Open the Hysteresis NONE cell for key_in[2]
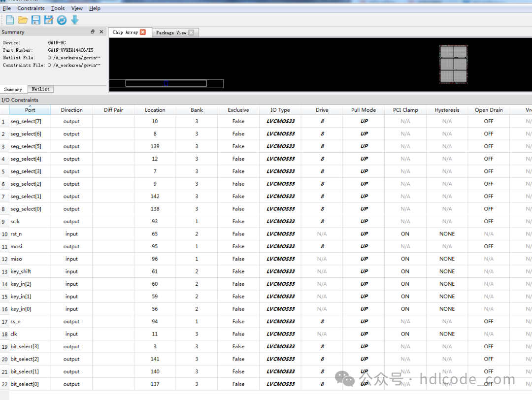 tap(447, 284)
